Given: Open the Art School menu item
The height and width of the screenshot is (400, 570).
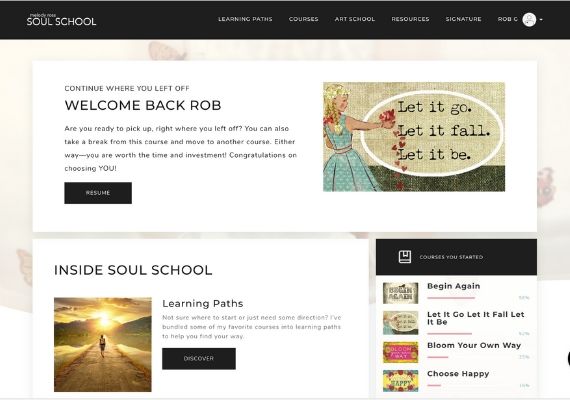Looking at the screenshot, I should (x=355, y=19).
